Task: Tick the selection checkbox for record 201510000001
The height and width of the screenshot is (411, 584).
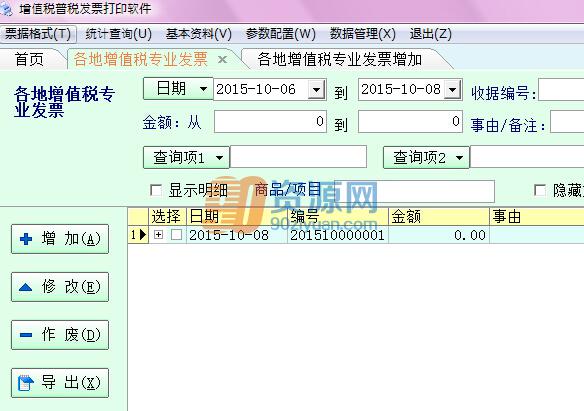Action: click(x=177, y=235)
